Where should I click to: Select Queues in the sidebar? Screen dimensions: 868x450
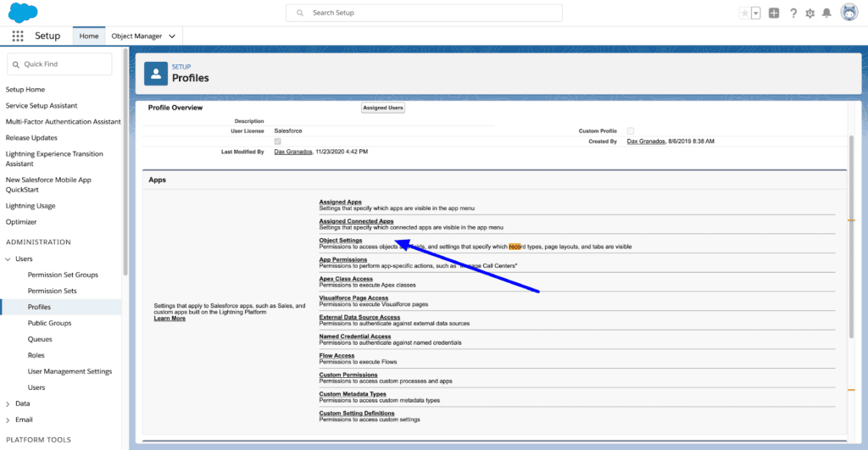pos(40,339)
